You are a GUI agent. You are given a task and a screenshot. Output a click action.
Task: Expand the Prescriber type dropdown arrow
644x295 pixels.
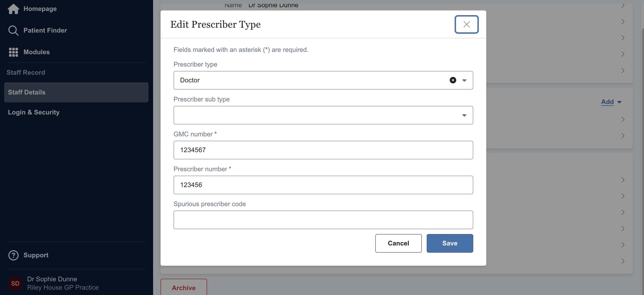point(464,80)
